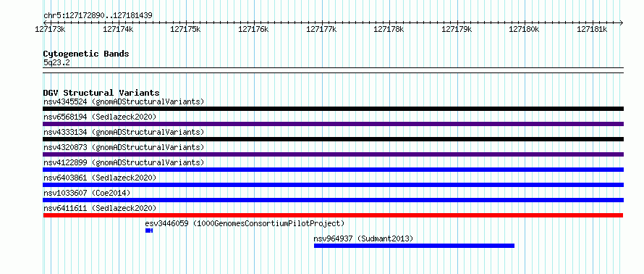
Task: Click the 127180k ruler tick label
Action: click(525, 29)
